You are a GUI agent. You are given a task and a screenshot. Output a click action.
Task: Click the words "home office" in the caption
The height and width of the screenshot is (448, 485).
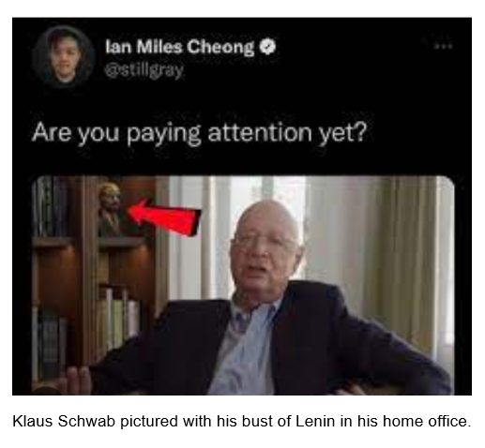[x=427, y=421]
